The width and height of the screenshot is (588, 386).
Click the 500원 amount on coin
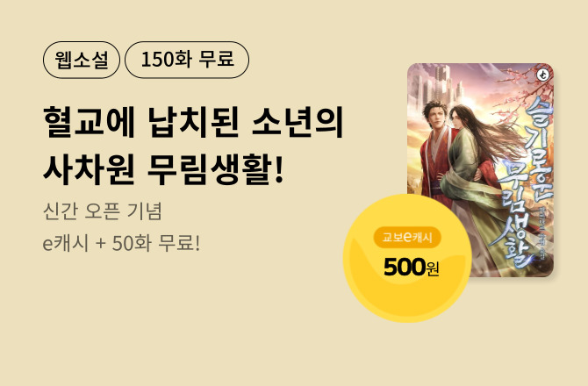click(x=411, y=268)
